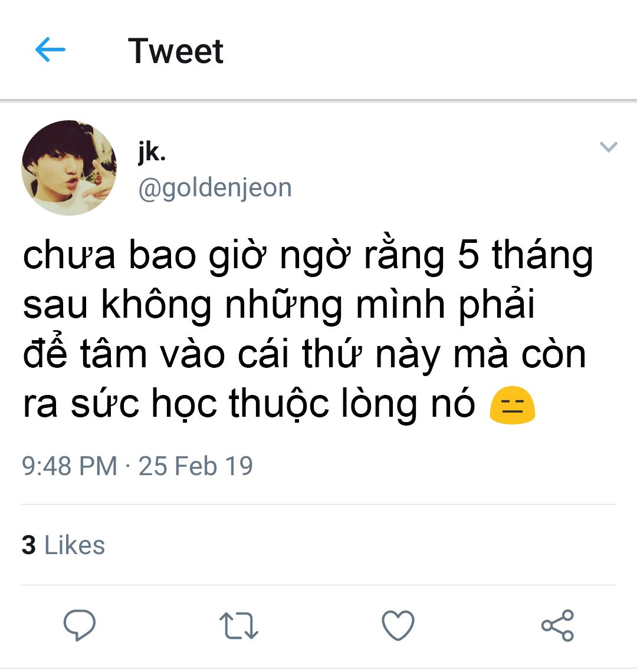This screenshot has width=637, height=672.
Task: Select the 25 Feb 19 date
Action: [196, 466]
